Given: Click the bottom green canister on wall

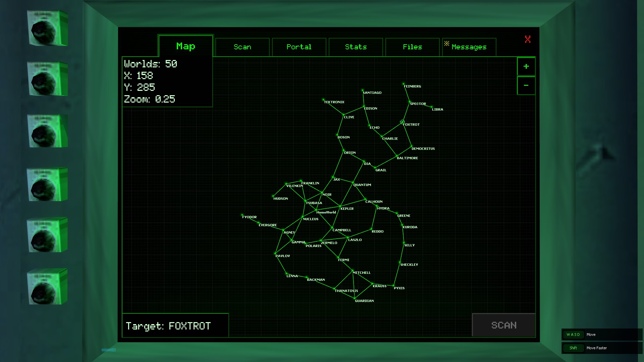Looking at the screenshot, I should pos(47,287).
